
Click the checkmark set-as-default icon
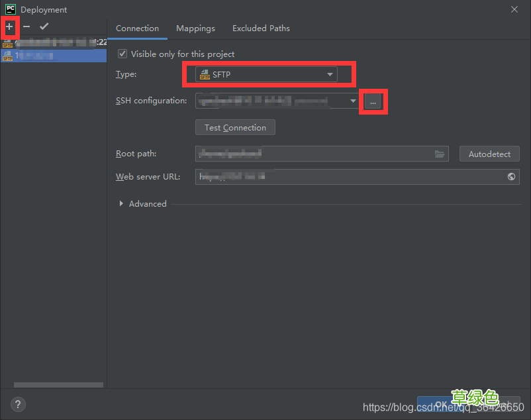[x=44, y=26]
